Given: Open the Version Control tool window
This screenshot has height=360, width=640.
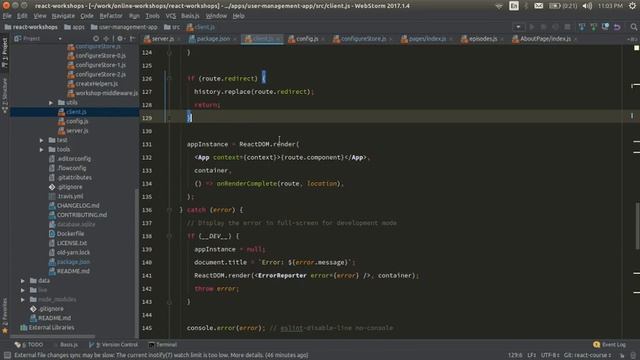Looking at the screenshot, I should click(113, 345).
